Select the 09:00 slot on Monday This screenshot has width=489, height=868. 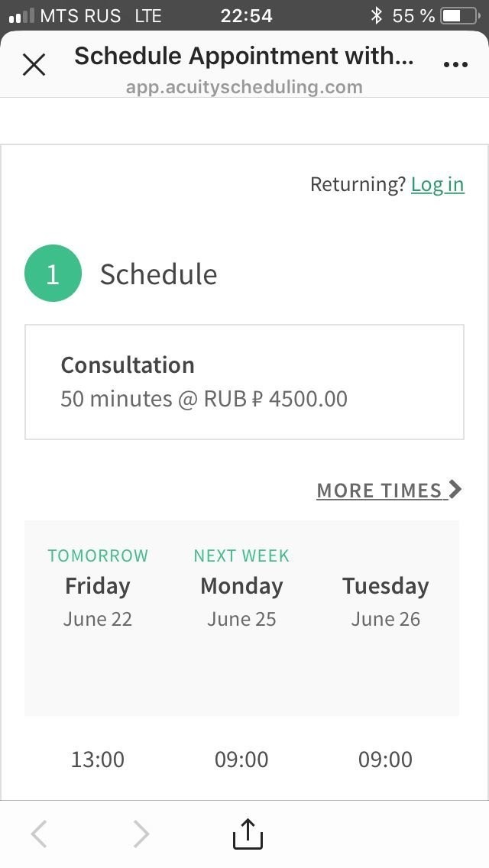pos(241,759)
